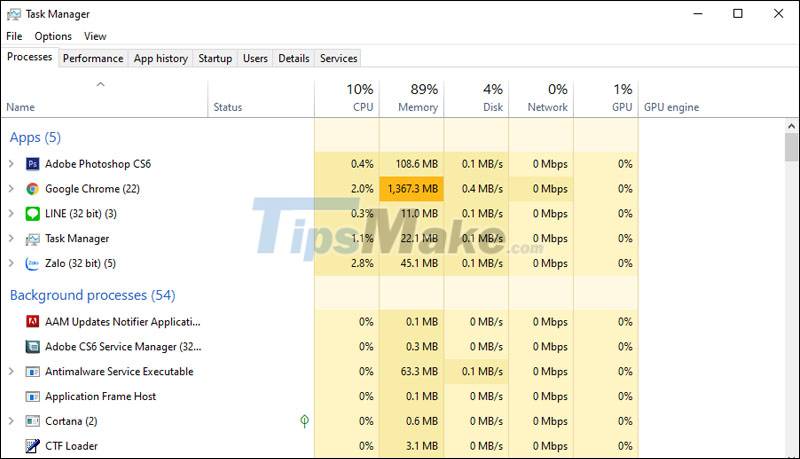Image resolution: width=800 pixels, height=459 pixels.
Task: Select Background processes (54) heading
Action: [x=92, y=295]
